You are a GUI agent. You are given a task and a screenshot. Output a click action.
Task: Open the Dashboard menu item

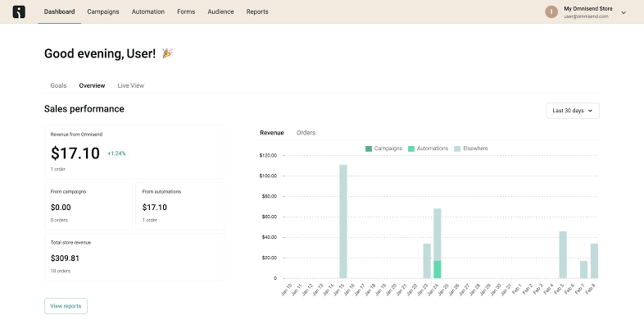(59, 11)
